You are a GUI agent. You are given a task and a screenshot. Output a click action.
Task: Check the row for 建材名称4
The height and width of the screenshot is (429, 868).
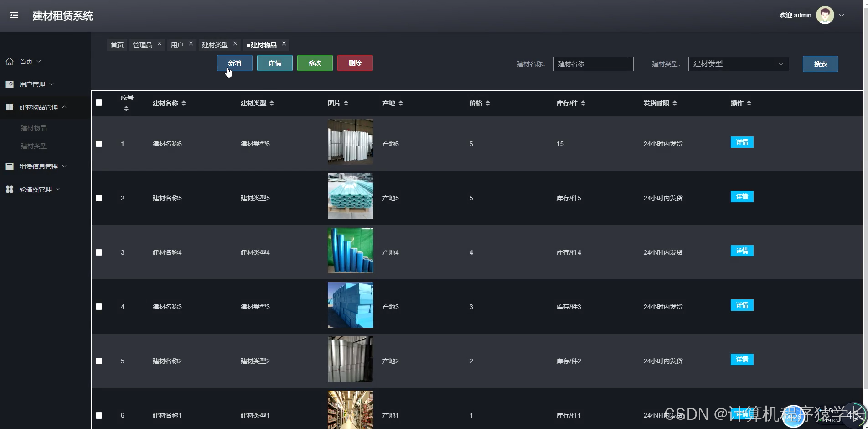(99, 252)
